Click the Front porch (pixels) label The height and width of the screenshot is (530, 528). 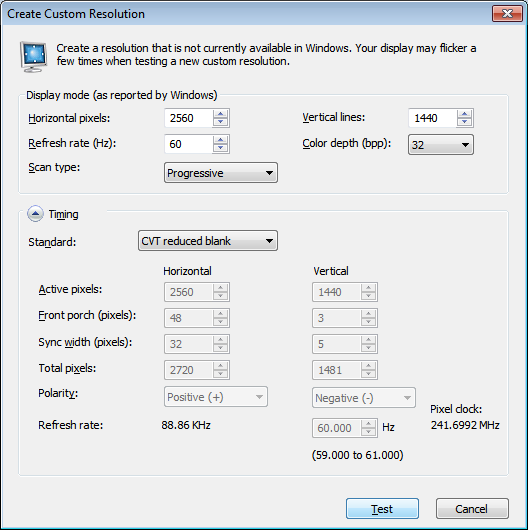tap(87, 315)
